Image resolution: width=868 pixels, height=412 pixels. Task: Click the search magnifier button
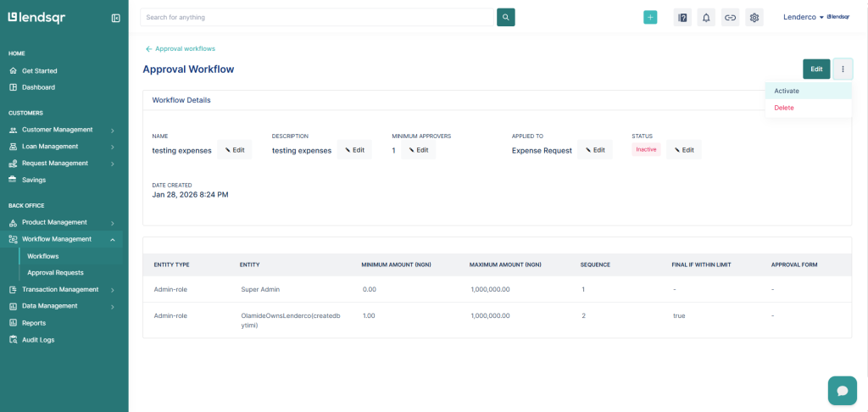tap(505, 17)
